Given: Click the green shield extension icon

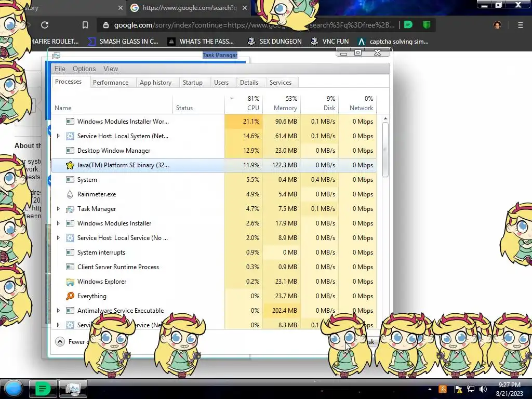Looking at the screenshot, I should coord(427,24).
